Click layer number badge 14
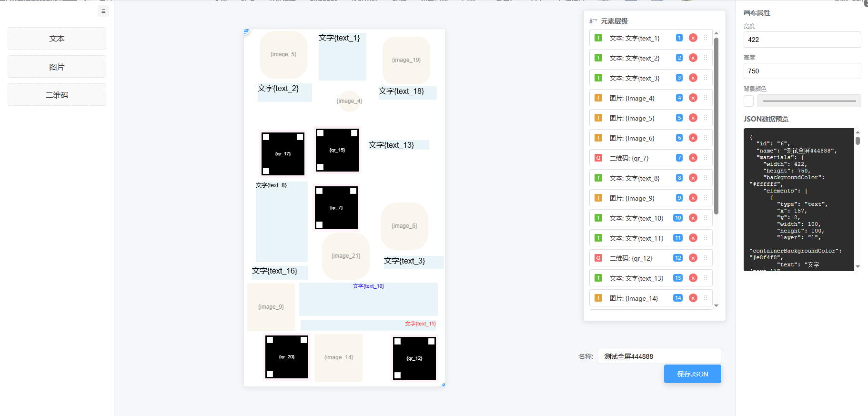The image size is (868, 416). [x=678, y=298]
